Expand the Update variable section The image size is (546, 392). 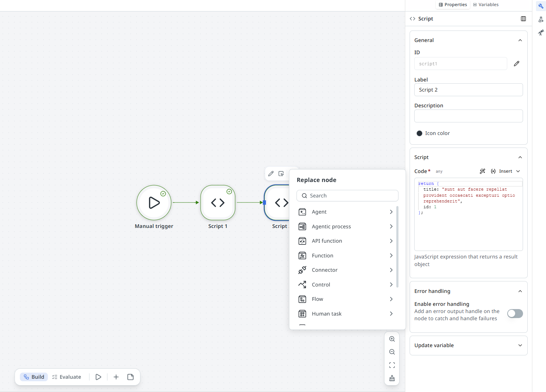520,345
